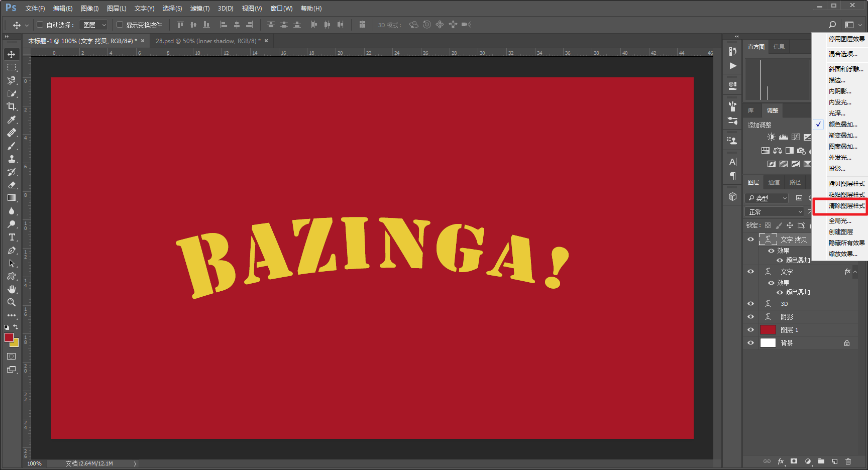Select the Crop tool
868x470 pixels.
pyautogui.click(x=11, y=106)
